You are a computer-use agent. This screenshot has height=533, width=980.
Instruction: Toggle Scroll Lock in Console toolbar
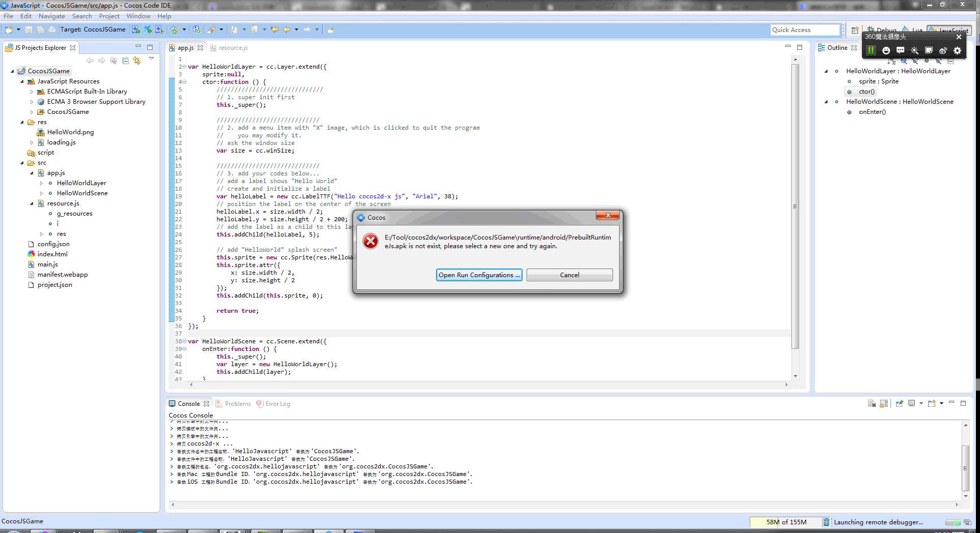click(x=884, y=403)
